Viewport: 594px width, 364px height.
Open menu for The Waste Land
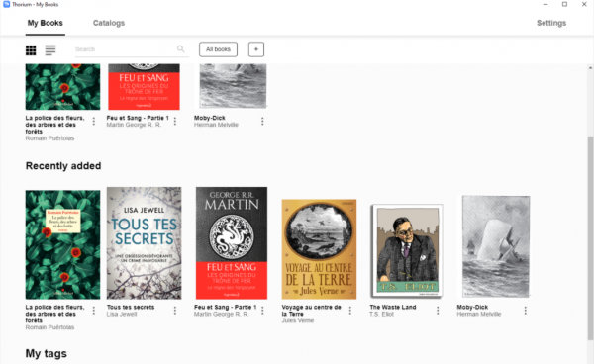coord(438,311)
